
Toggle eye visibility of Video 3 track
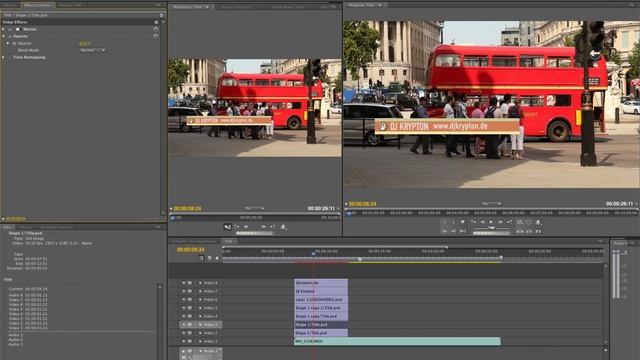[x=184, y=324]
